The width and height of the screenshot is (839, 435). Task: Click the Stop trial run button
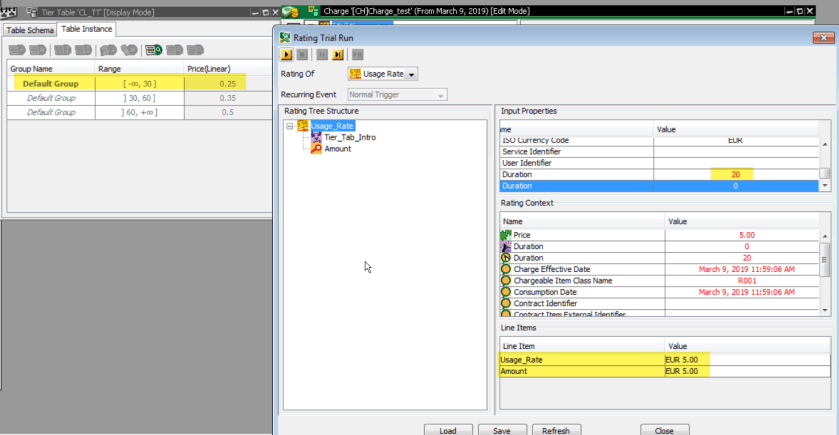tap(302, 54)
